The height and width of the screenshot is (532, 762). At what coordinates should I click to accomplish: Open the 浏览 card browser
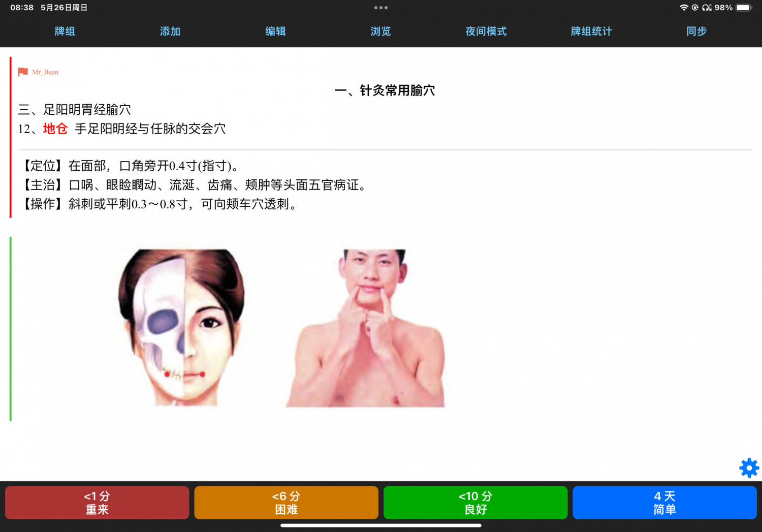pos(380,32)
